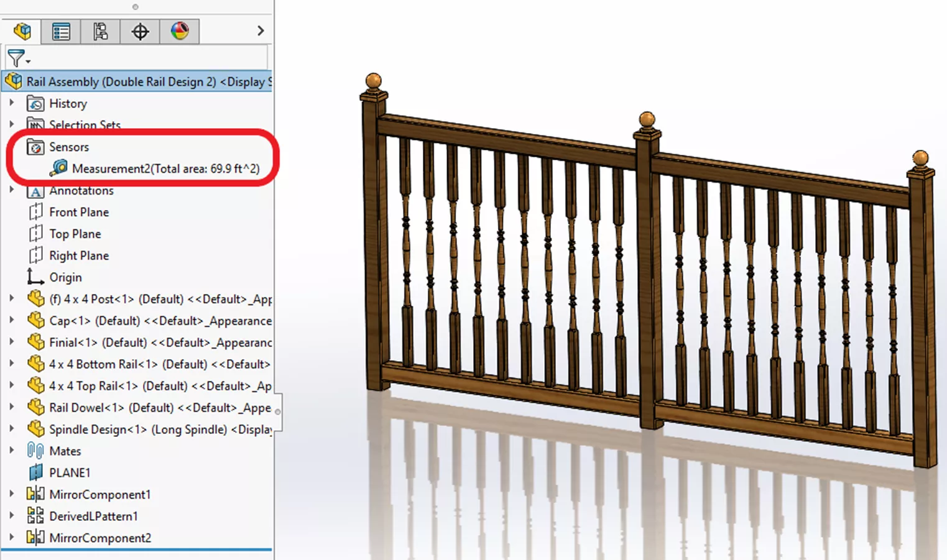Expand the History folder

pyautogui.click(x=13, y=103)
